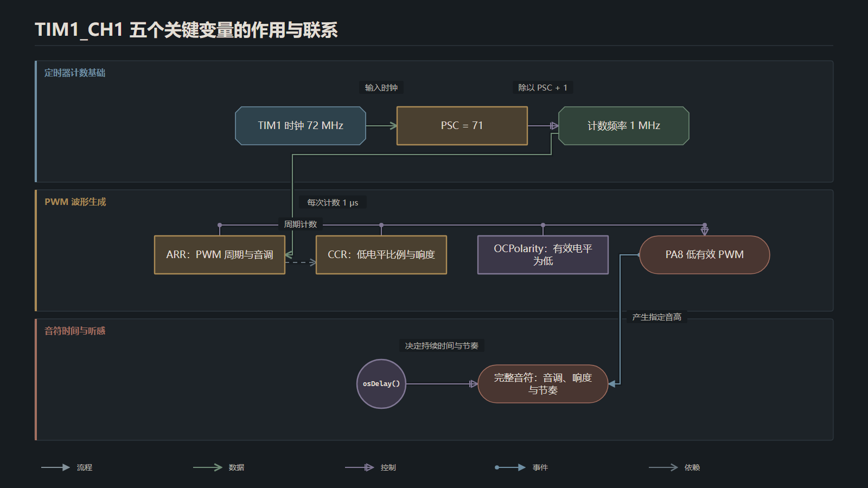This screenshot has height=488, width=868.
Task: Click the 依赖 legend label
Action: pos(692,467)
